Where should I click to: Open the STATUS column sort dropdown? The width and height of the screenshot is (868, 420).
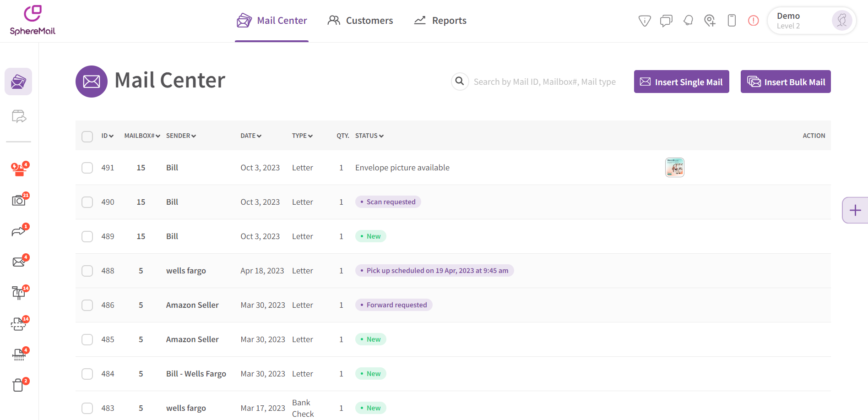[x=381, y=136]
